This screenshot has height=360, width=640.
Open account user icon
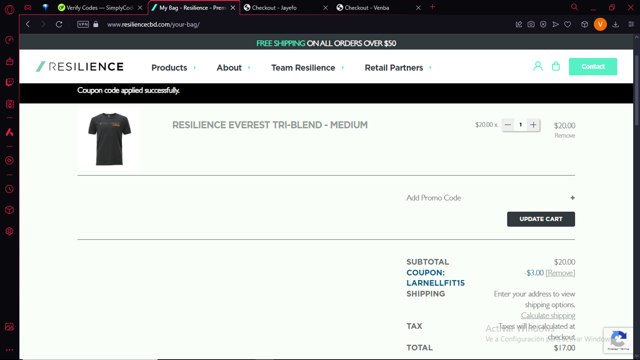(538, 66)
